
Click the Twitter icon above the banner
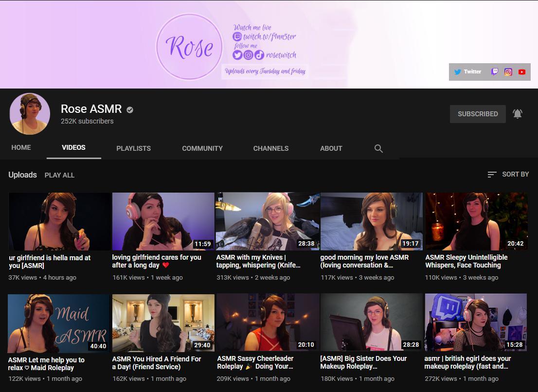pos(458,71)
